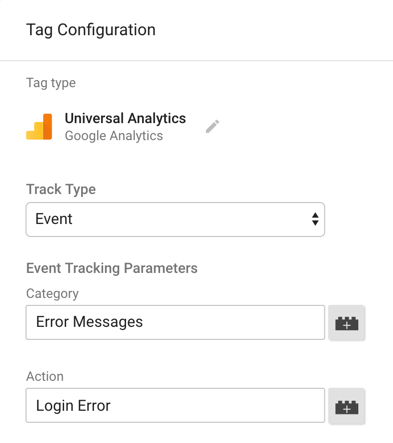The height and width of the screenshot is (443, 393).
Task: Open variable picker next to Action field
Action: tap(346, 406)
